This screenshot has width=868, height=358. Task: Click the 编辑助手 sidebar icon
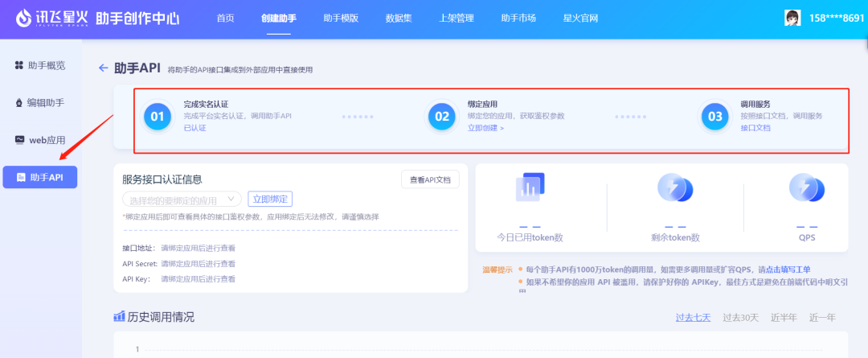pyautogui.click(x=18, y=102)
